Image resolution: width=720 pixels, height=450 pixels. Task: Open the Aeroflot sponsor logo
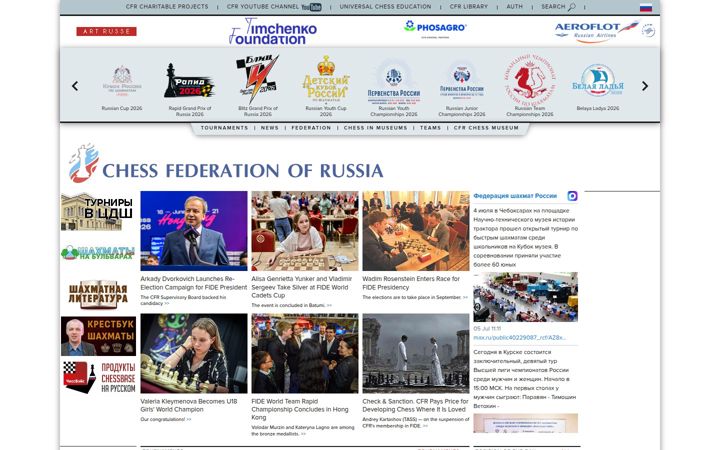pyautogui.click(x=604, y=31)
